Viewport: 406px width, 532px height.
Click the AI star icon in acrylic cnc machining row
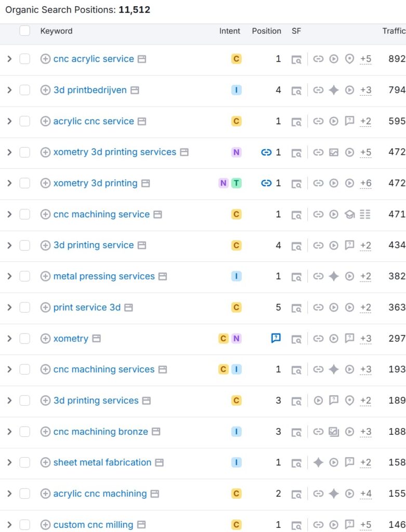334,494
